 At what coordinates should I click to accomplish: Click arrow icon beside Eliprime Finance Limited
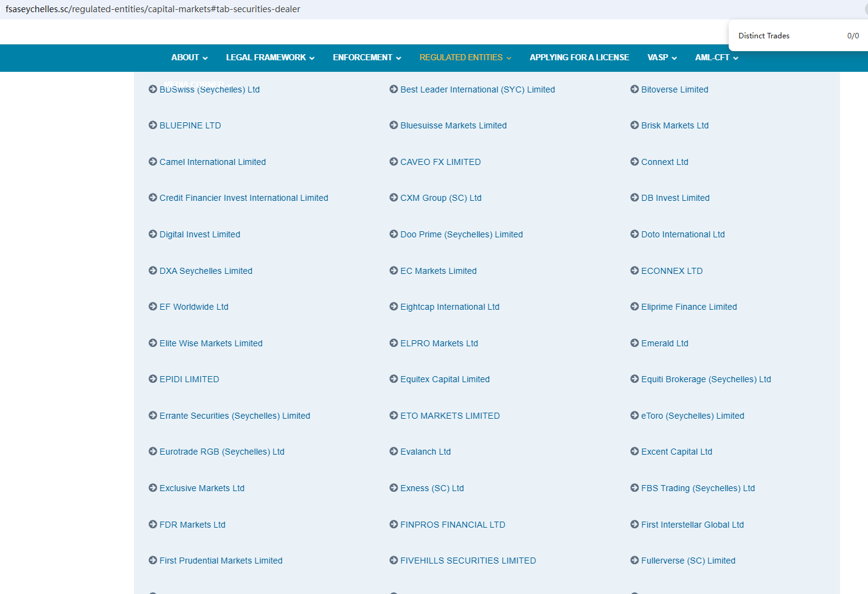[634, 307]
